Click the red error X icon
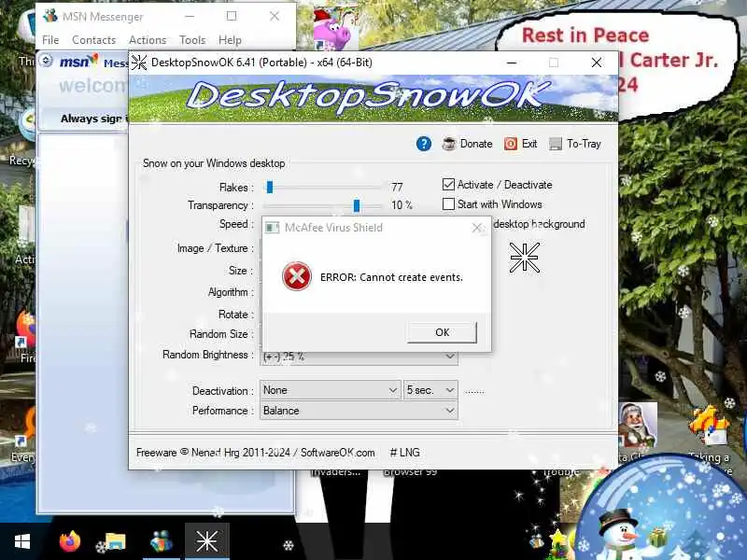 click(x=297, y=276)
